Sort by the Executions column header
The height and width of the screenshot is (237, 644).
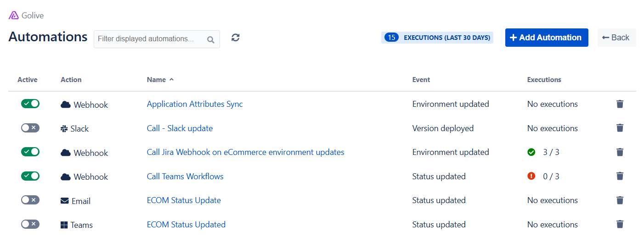tap(544, 80)
